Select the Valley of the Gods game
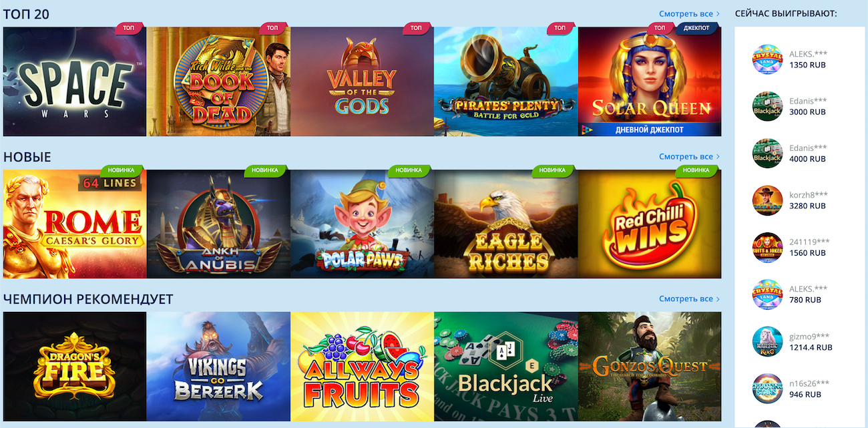The image size is (868, 428). pyautogui.click(x=362, y=81)
